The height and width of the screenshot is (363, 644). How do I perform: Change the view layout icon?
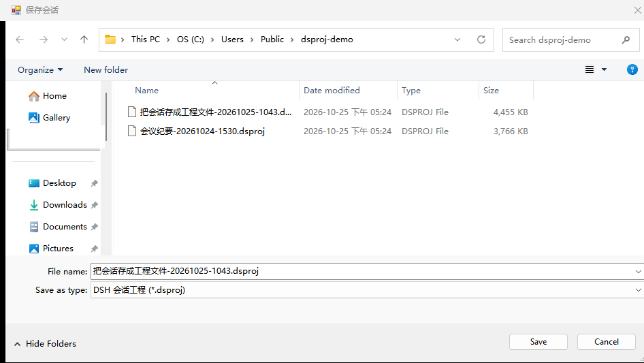click(x=590, y=69)
